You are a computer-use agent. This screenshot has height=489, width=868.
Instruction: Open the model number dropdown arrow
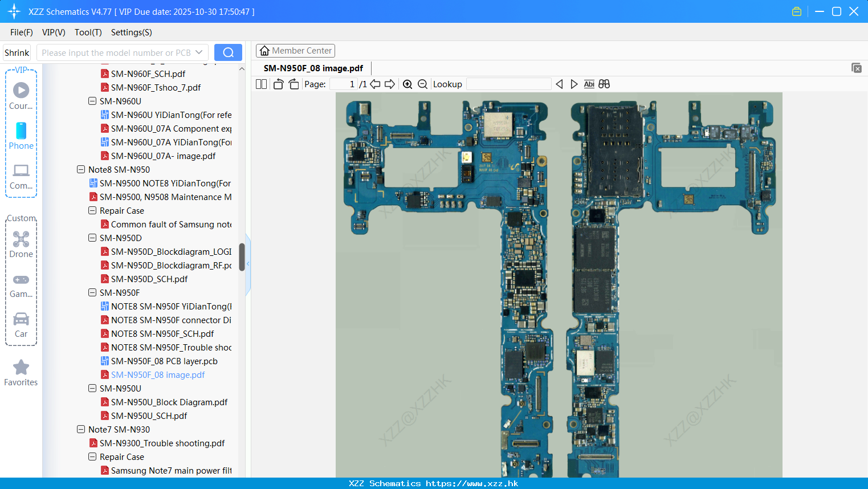pyautogui.click(x=199, y=52)
